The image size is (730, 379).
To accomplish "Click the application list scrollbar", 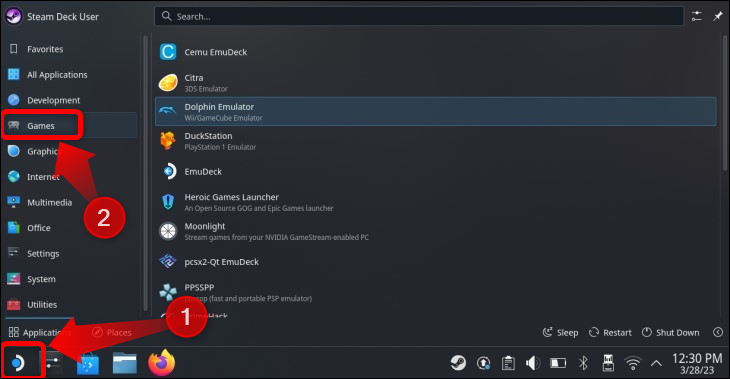I will click(x=726, y=102).
